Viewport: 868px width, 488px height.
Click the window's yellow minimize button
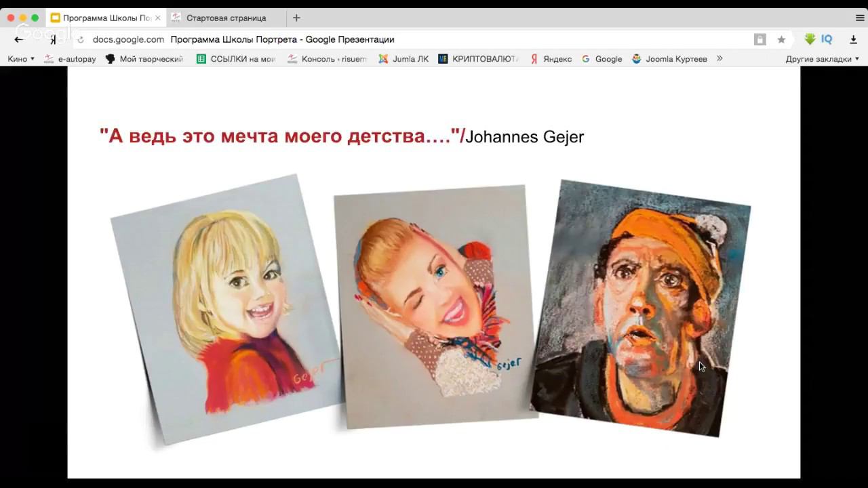pyautogui.click(x=22, y=18)
